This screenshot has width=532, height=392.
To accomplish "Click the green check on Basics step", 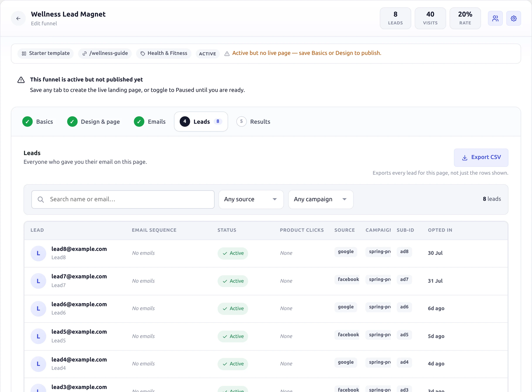I will (x=27, y=122).
